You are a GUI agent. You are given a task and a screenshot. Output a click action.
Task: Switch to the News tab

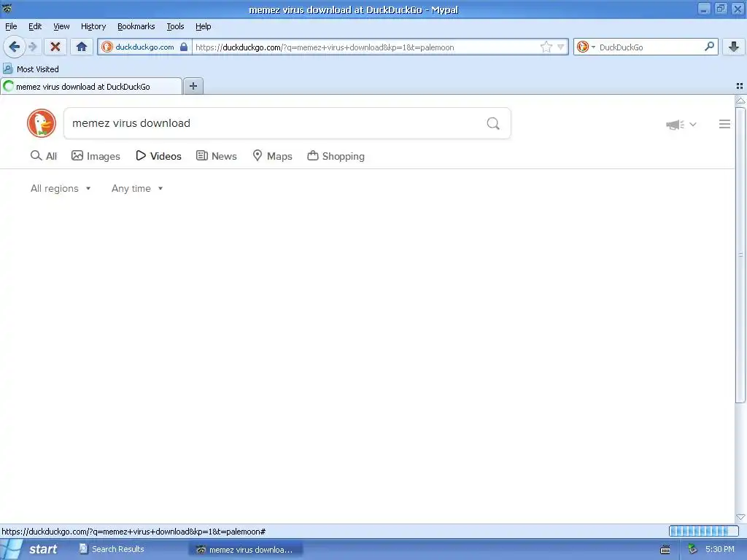point(217,156)
